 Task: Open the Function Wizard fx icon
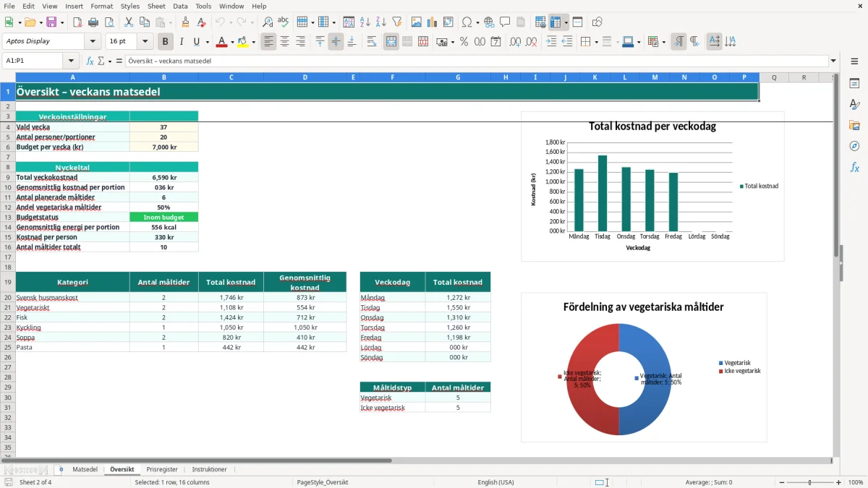[90, 61]
